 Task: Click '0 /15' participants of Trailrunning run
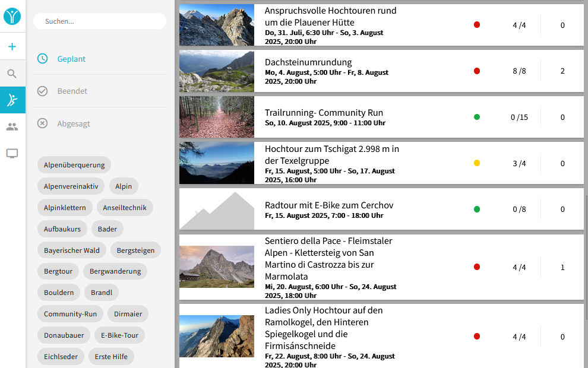coord(519,118)
